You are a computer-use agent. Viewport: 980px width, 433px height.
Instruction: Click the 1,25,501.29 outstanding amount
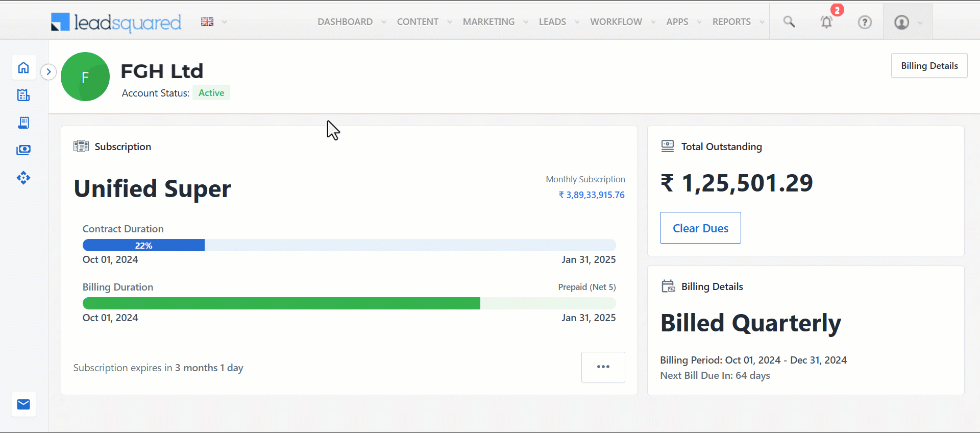(x=737, y=183)
